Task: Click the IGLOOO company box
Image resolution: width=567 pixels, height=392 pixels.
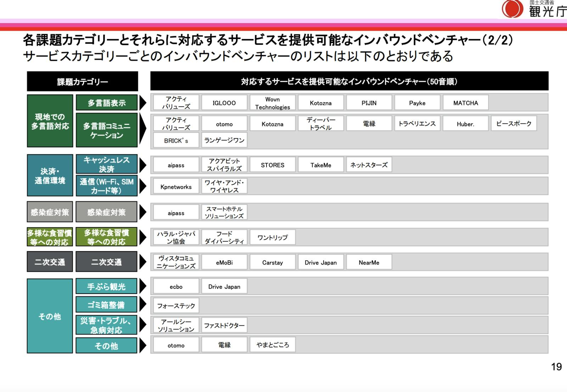Action: point(224,103)
